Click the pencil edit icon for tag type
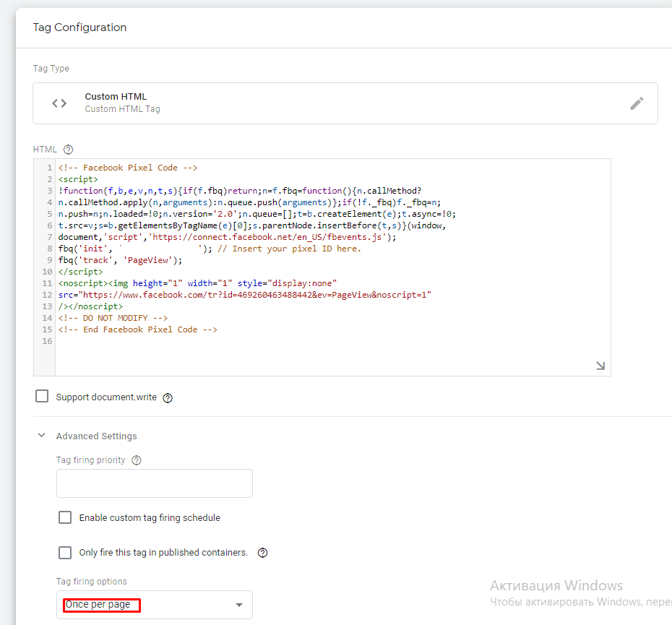 [637, 103]
